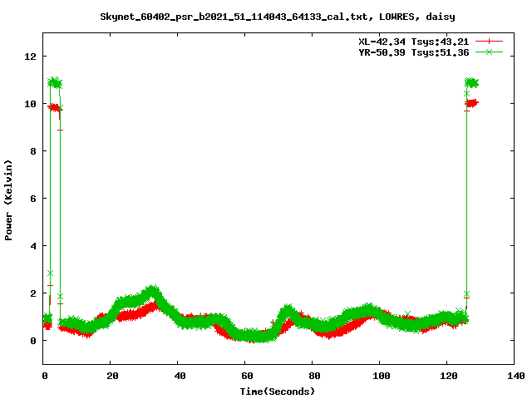
Task: Click the x-axis tick label 60
Action: pyautogui.click(x=247, y=376)
